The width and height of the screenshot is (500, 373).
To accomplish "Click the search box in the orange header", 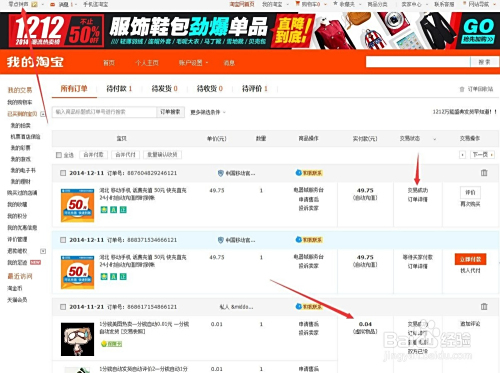I will click(x=418, y=62).
